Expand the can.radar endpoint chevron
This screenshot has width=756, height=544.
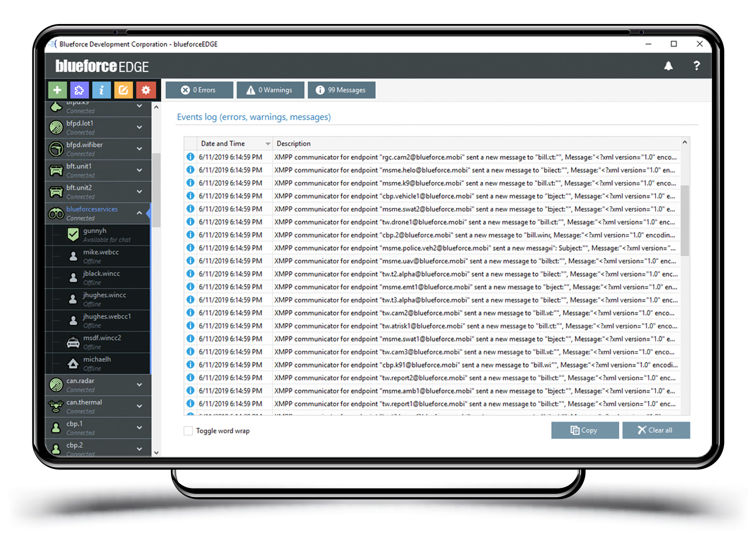[139, 385]
